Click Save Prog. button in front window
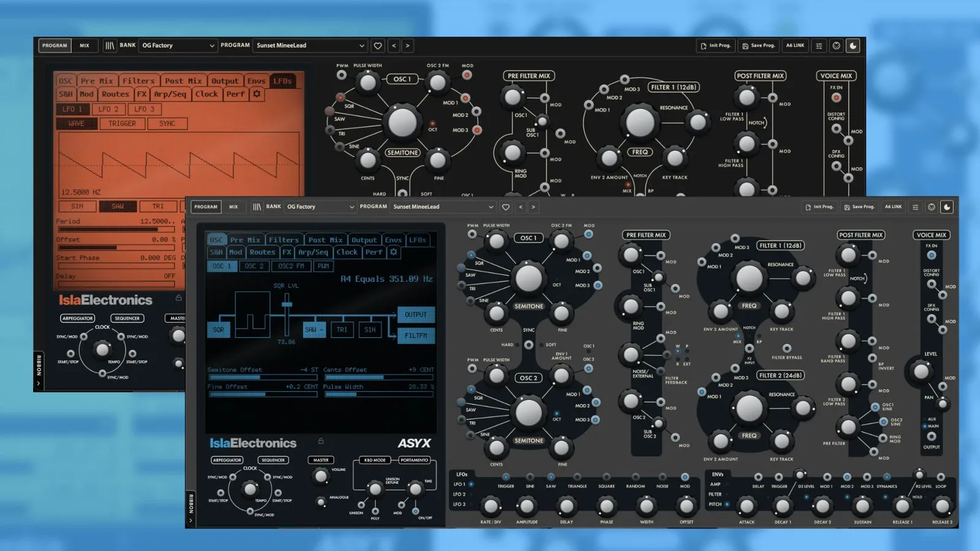Image resolution: width=980 pixels, height=551 pixels. tap(859, 207)
